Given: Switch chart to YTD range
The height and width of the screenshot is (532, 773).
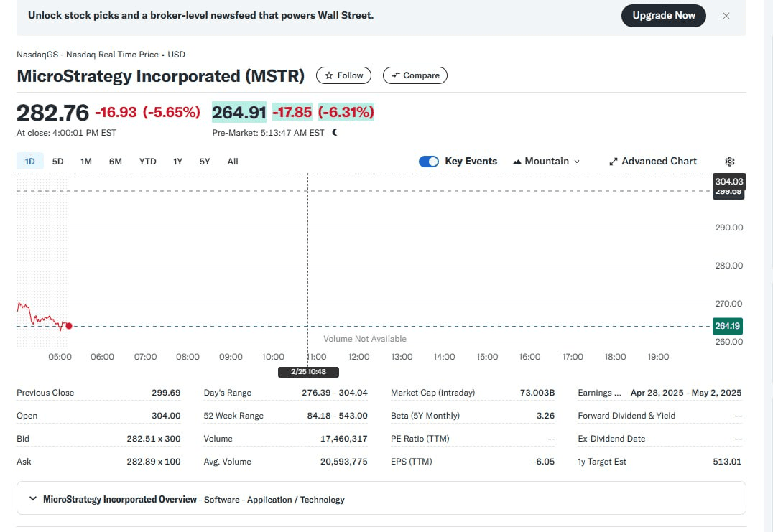Looking at the screenshot, I should click(x=147, y=162).
